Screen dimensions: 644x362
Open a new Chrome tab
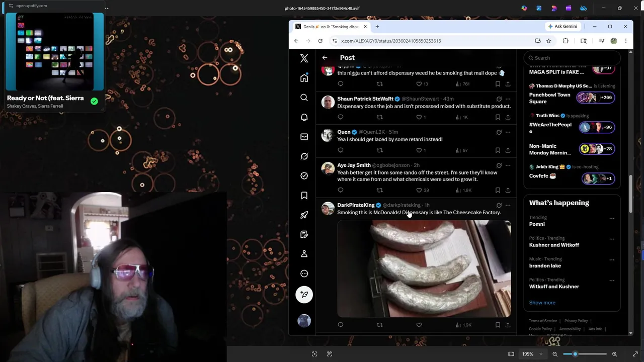pyautogui.click(x=377, y=27)
